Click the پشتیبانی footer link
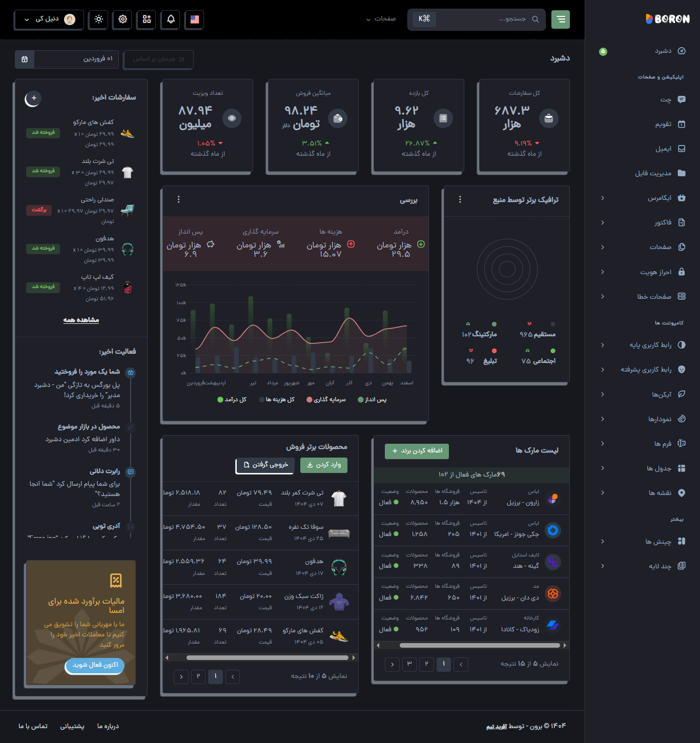This screenshot has height=743, width=700. pos(72,726)
